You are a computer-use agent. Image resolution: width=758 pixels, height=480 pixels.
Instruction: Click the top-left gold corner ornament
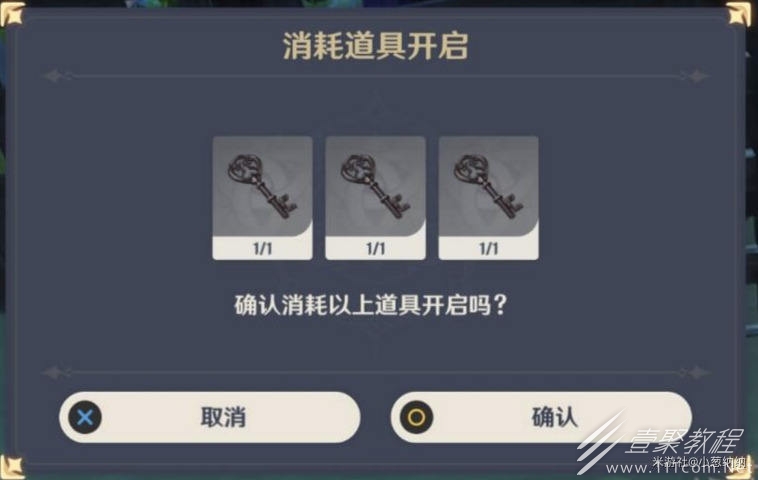click(12, 14)
